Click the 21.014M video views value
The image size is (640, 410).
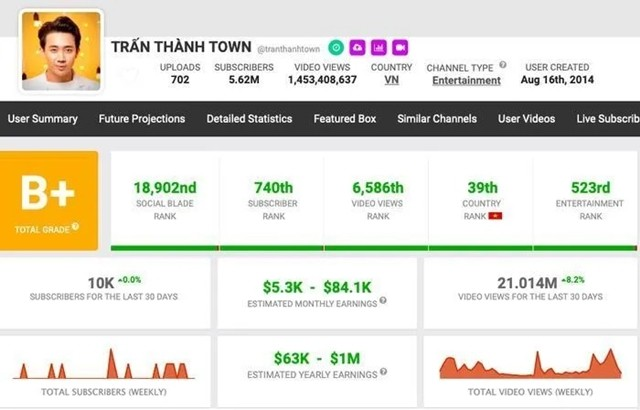tap(527, 283)
